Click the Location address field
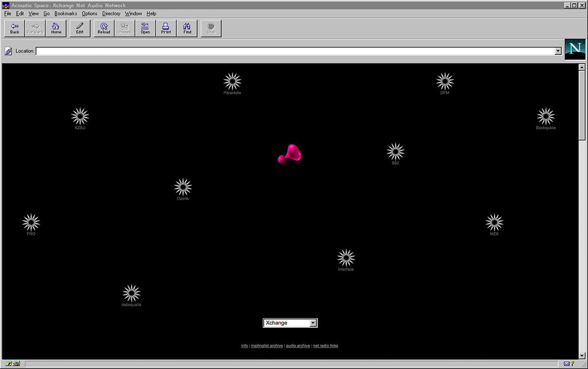The width and height of the screenshot is (588, 369). [294, 51]
